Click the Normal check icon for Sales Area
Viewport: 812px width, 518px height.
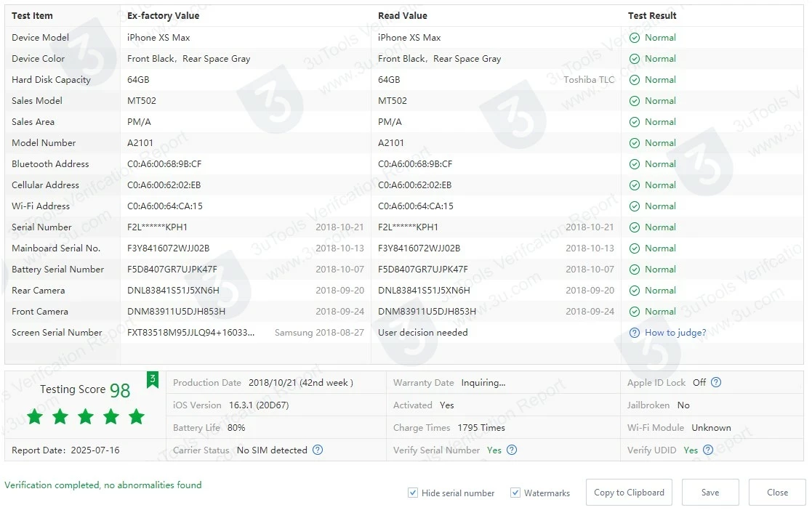[x=635, y=122]
